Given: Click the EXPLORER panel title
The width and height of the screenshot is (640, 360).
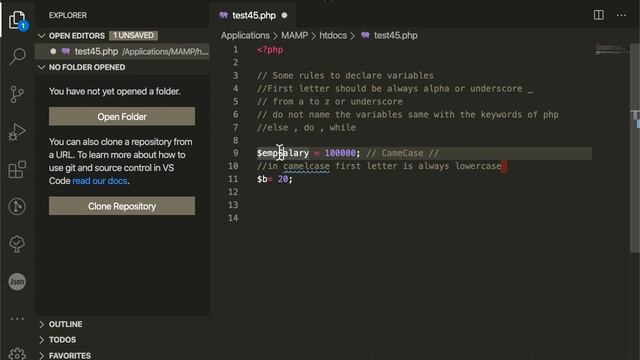Looking at the screenshot, I should point(68,16).
